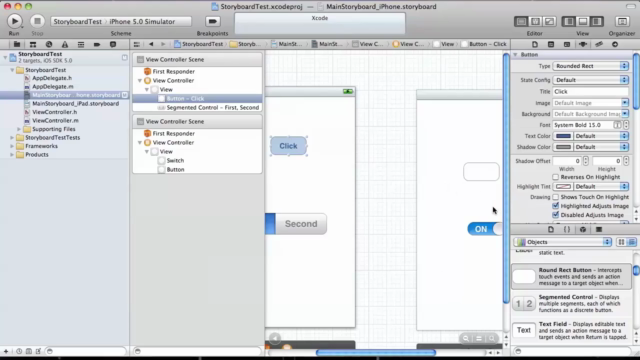Open AppDelegate.h in navigator
This screenshot has width=640, height=360.
(x=52, y=78)
